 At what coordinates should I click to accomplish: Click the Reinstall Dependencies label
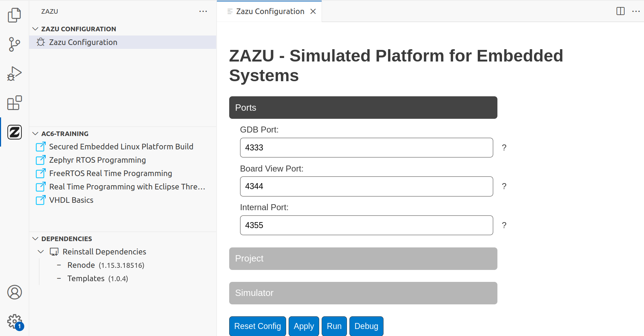(x=104, y=252)
